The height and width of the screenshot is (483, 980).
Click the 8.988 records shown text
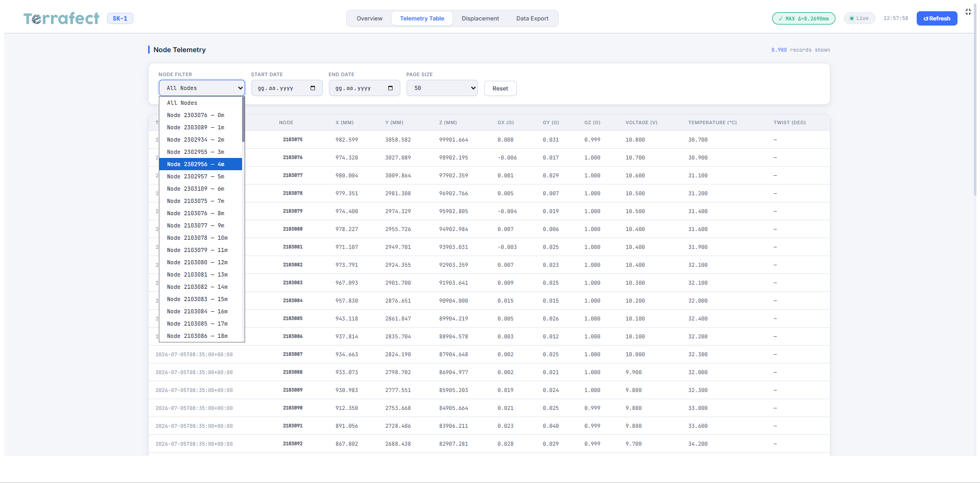(x=800, y=50)
